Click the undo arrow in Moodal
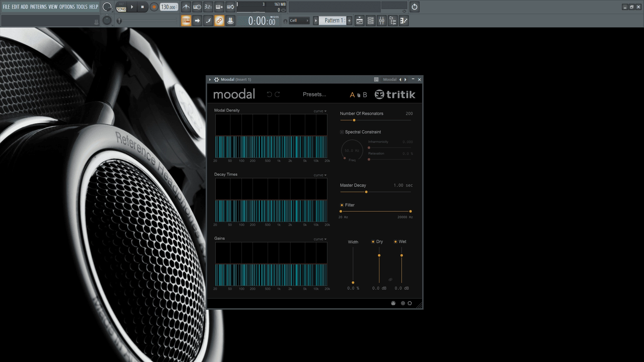The width and height of the screenshot is (644, 362). [x=269, y=95]
